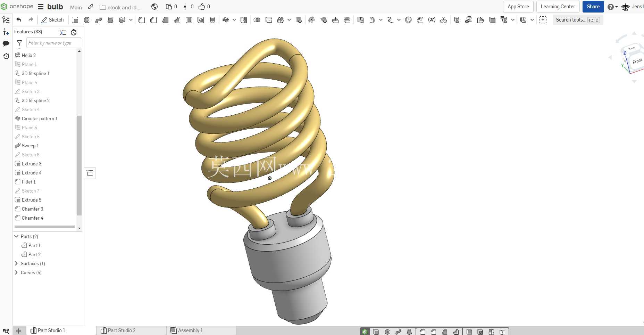Click the Front face of view cube
The width and height of the screenshot is (644, 335).
637,61
